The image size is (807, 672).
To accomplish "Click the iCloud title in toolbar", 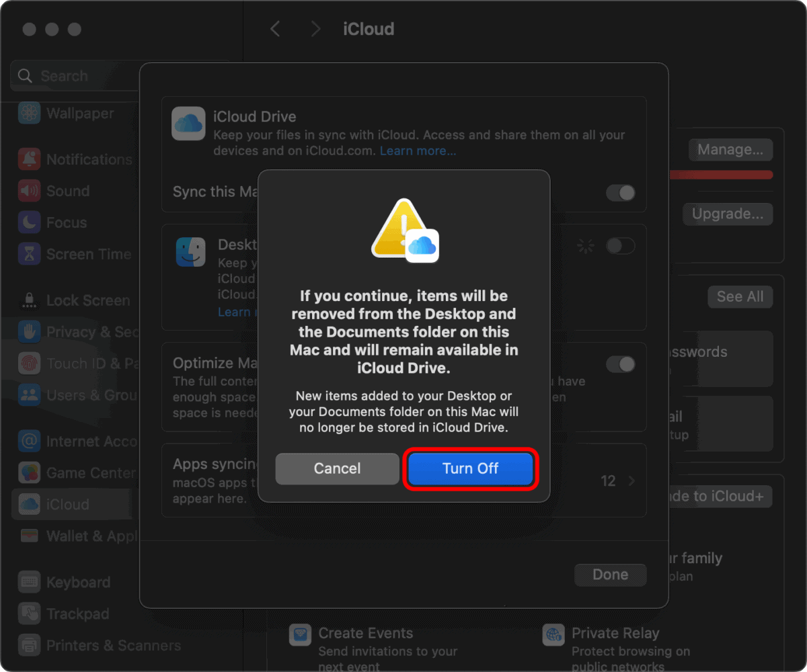I will pyautogui.click(x=369, y=29).
